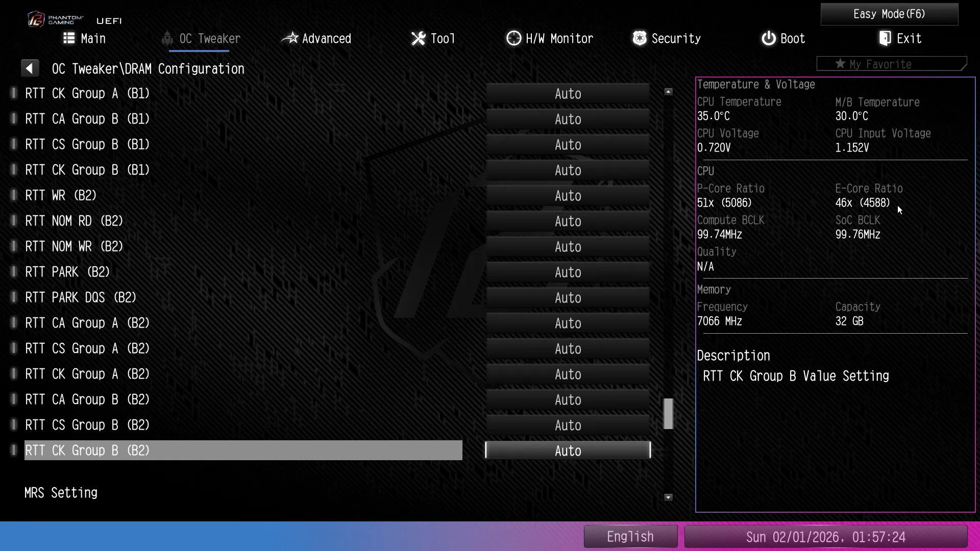
Task: Open the RTT WR (B2) value dropdown
Action: pos(568,196)
